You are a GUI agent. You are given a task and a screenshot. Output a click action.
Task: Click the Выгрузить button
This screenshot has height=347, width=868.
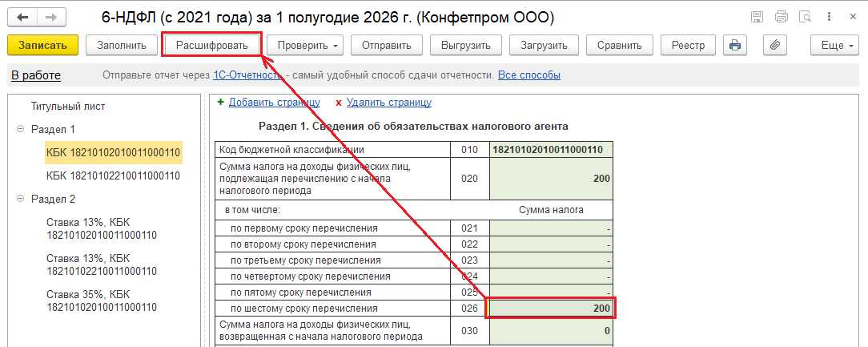tap(466, 46)
